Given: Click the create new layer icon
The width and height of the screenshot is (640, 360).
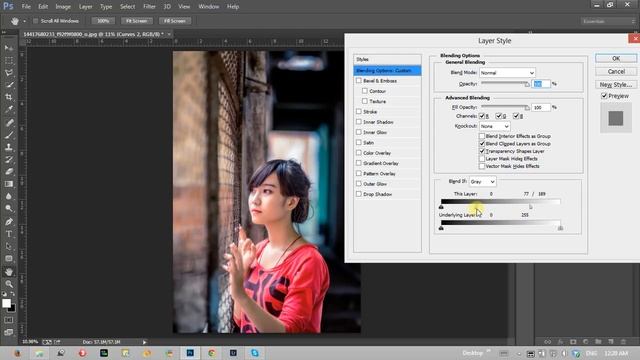Looking at the screenshot, I should 611,342.
